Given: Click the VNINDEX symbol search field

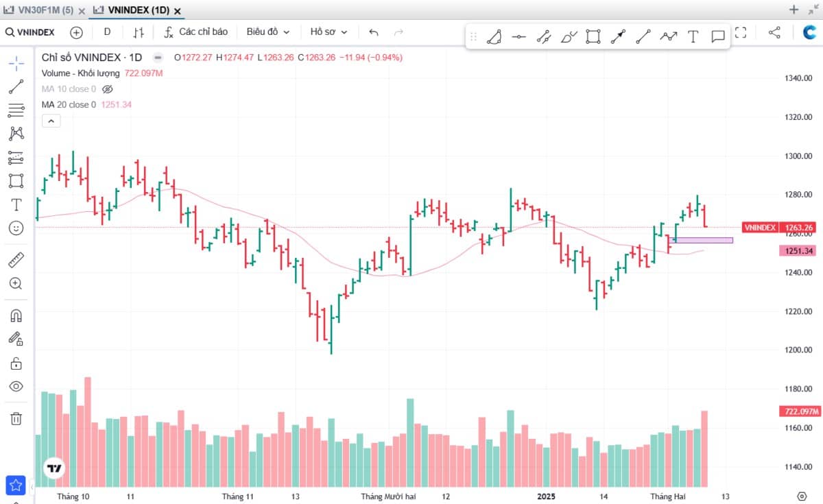Looking at the screenshot, I should coord(32,32).
